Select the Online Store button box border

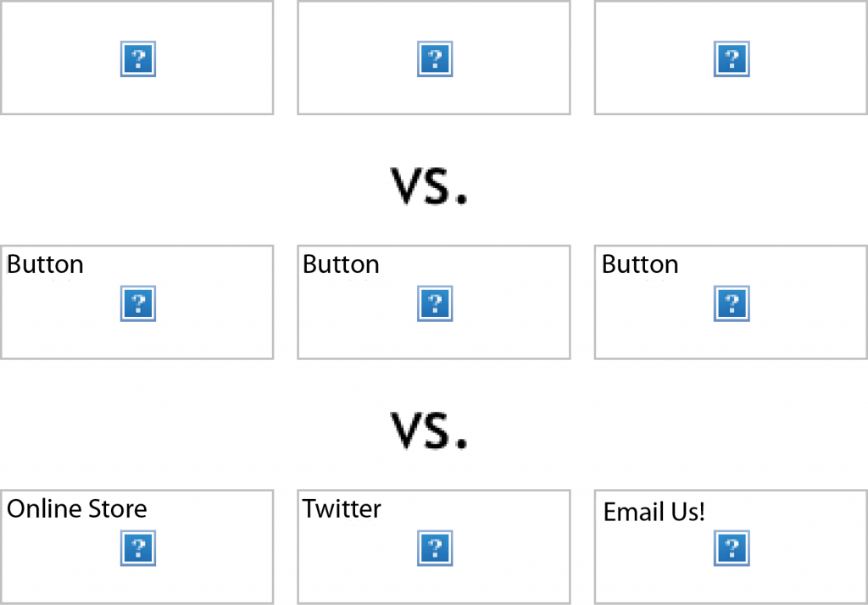pyautogui.click(x=136, y=547)
